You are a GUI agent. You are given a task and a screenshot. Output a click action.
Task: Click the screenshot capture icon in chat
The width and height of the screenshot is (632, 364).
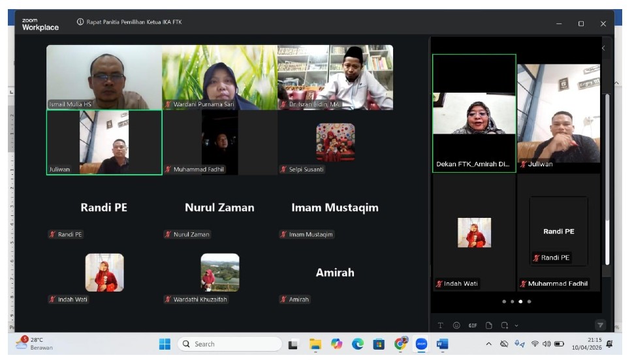point(504,325)
